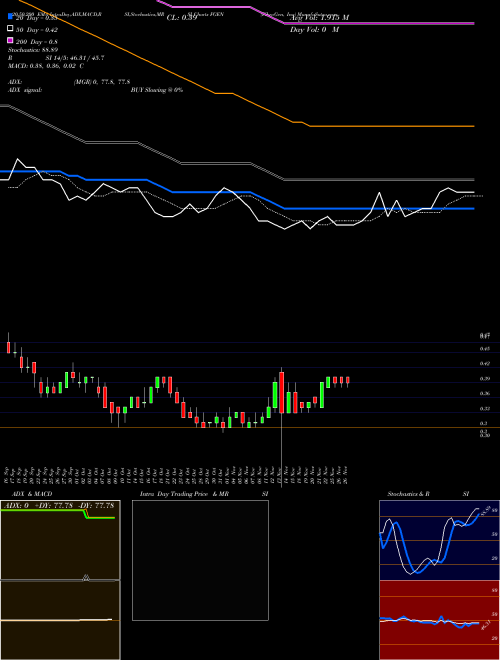Click the tall red candlestick with long wick
500x660 pixels.
(x=281, y=392)
